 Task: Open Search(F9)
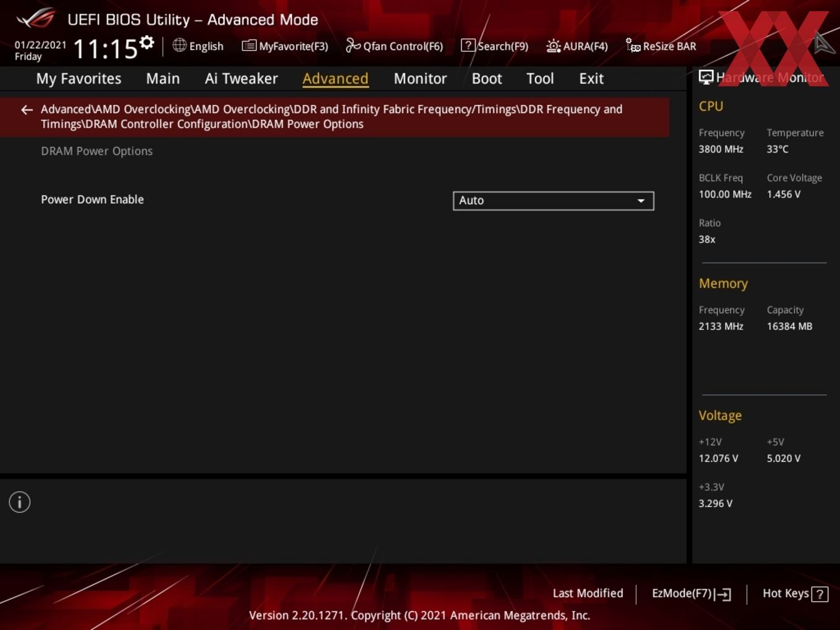click(x=495, y=46)
